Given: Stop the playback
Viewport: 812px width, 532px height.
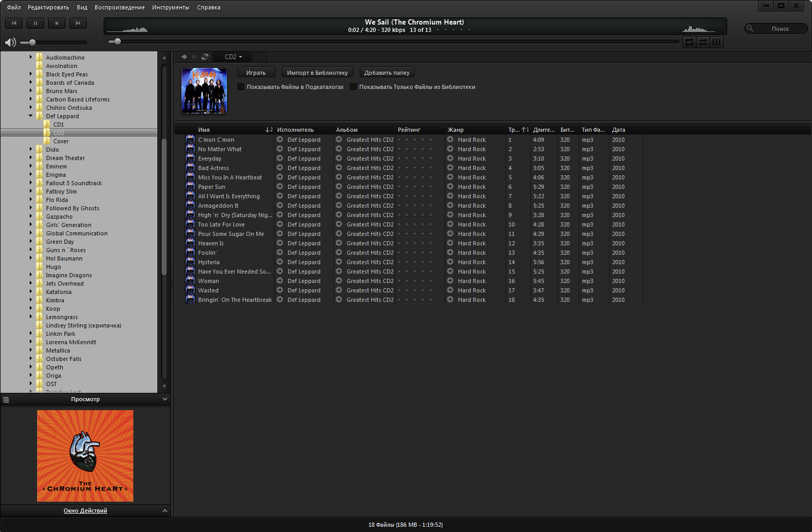Looking at the screenshot, I should point(56,23).
